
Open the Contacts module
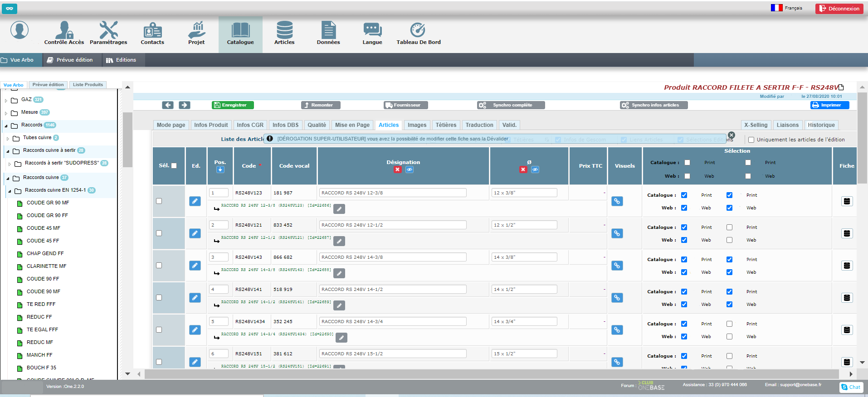coord(152,33)
